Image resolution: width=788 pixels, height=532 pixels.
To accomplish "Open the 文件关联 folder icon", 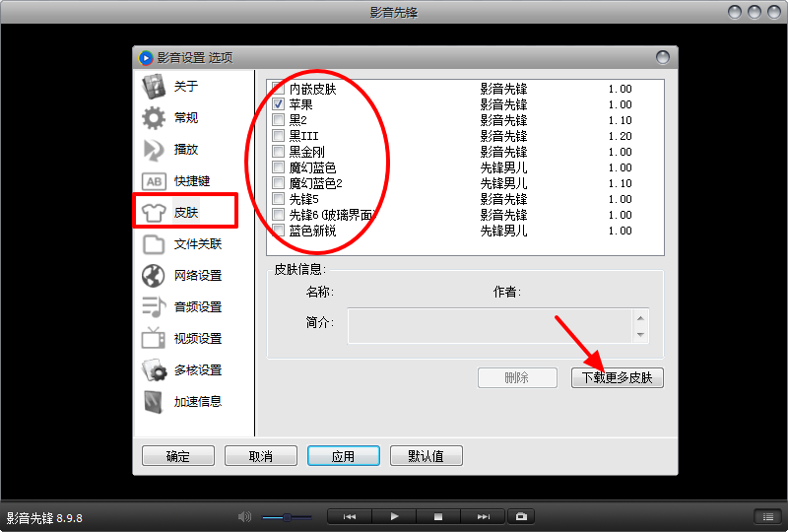I will pyautogui.click(x=154, y=244).
